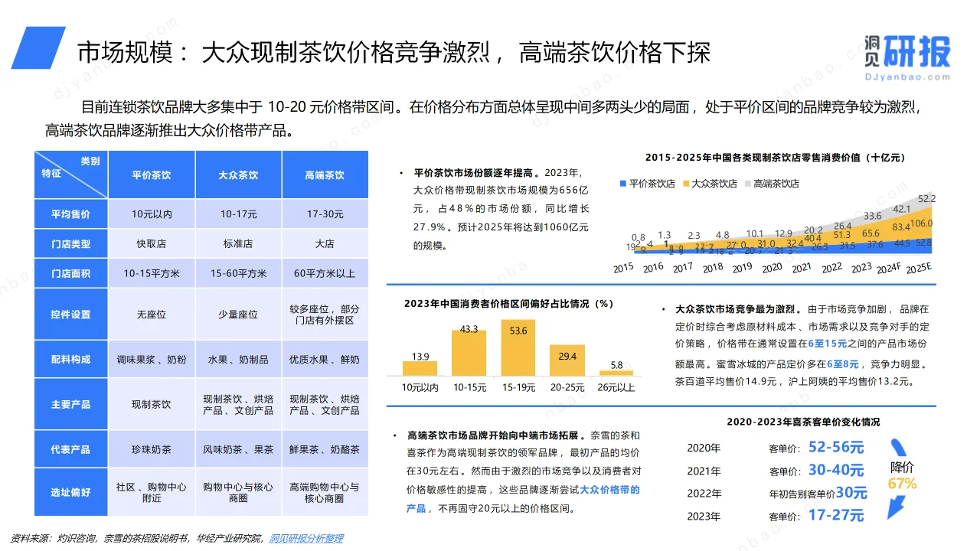The image size is (980, 551).
Task: Click the 52.8 data value on area chart
Action: (x=924, y=243)
